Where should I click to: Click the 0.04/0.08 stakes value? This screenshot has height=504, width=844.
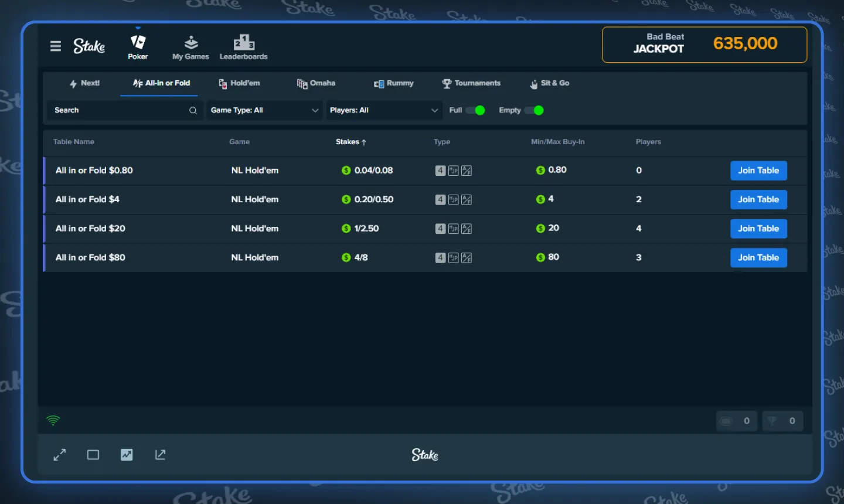click(373, 171)
